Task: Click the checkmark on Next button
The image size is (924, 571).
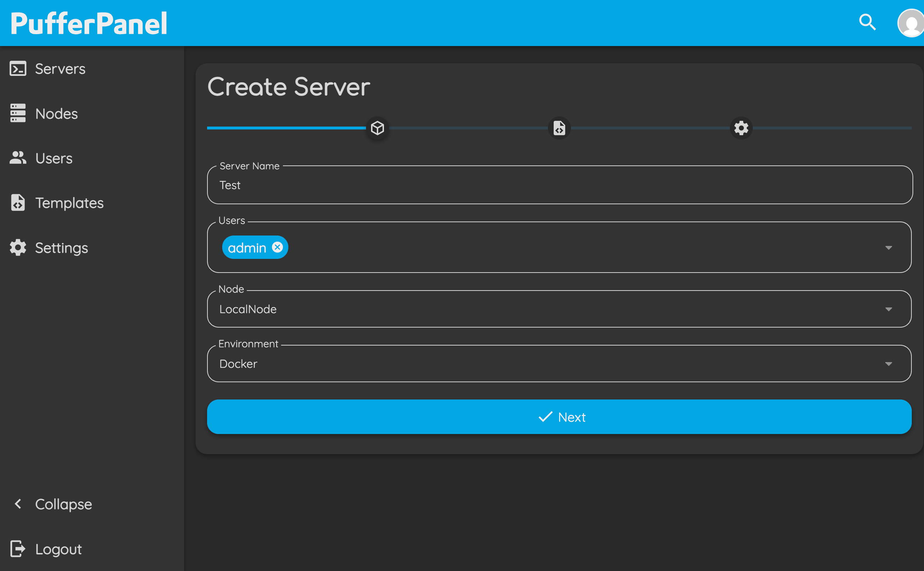Action: pyautogui.click(x=545, y=417)
